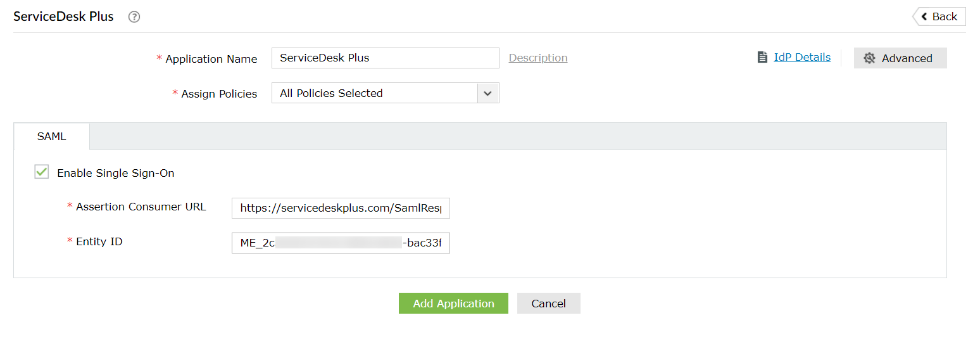Click the IdP Details document icon

click(762, 58)
